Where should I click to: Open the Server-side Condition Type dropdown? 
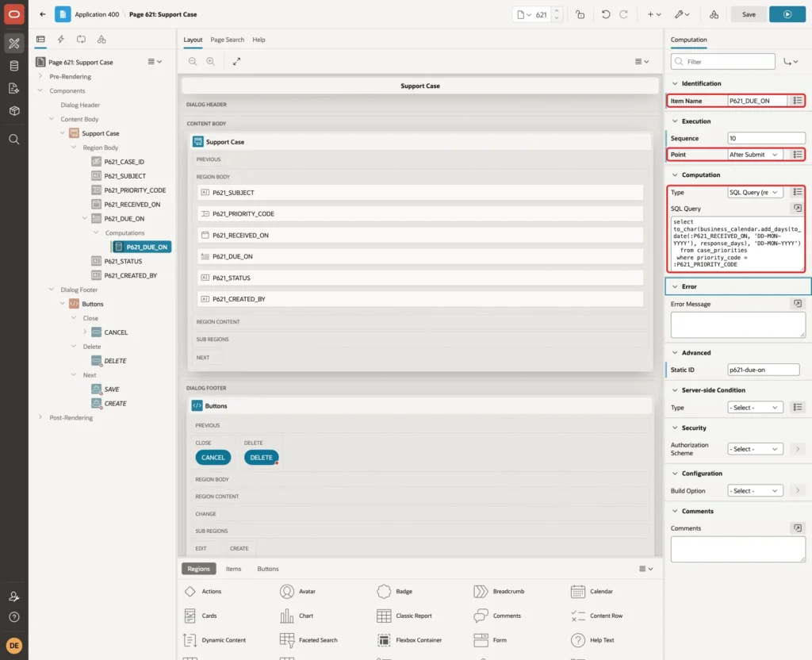pyautogui.click(x=755, y=408)
